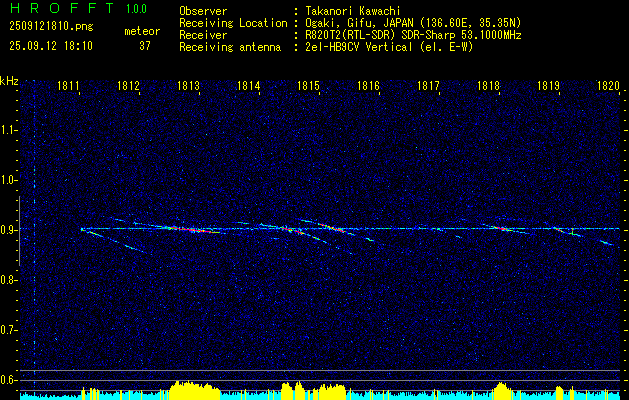
Task: Click the 1818 time marker
Action: pos(488,85)
